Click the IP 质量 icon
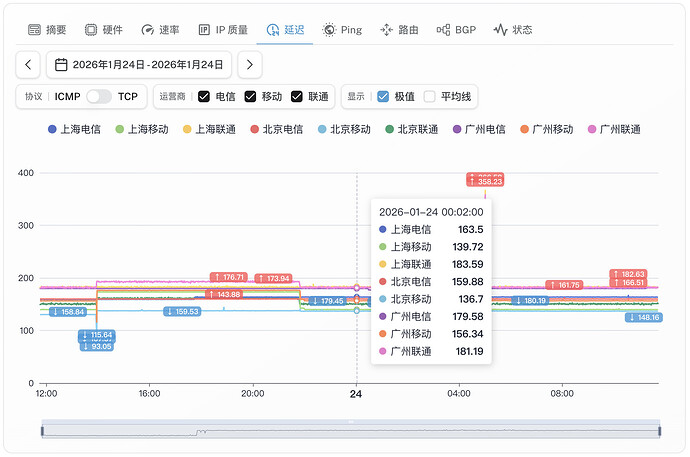 pos(204,29)
